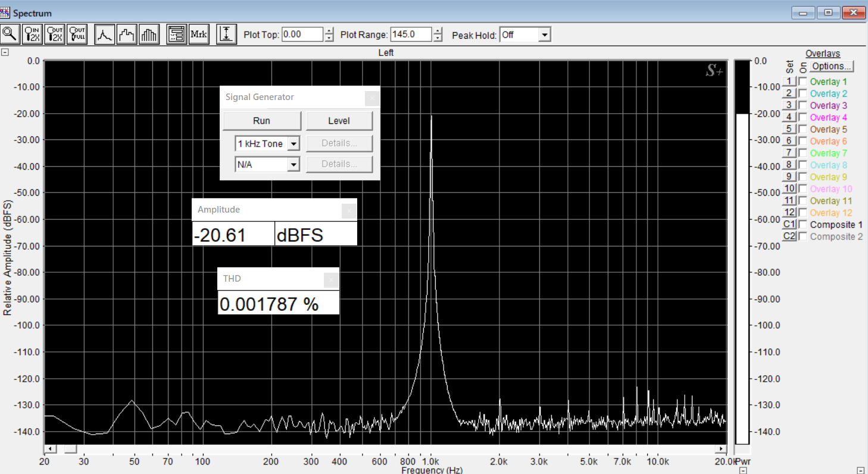
Task: Click the Mrk markers button
Action: click(199, 35)
